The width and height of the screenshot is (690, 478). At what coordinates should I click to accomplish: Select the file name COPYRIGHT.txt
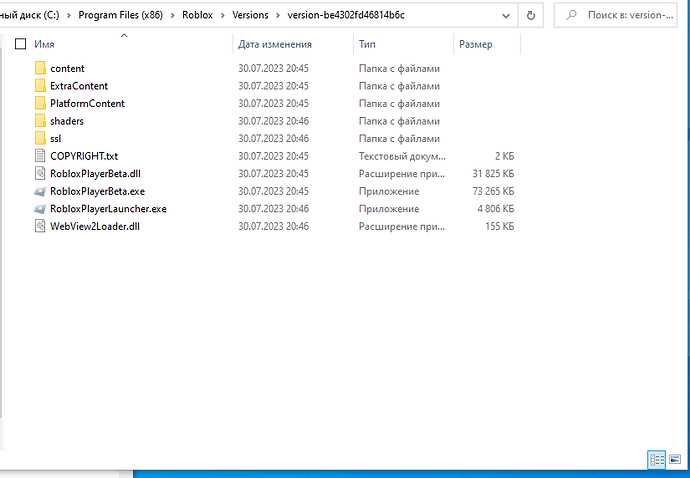tap(84, 156)
